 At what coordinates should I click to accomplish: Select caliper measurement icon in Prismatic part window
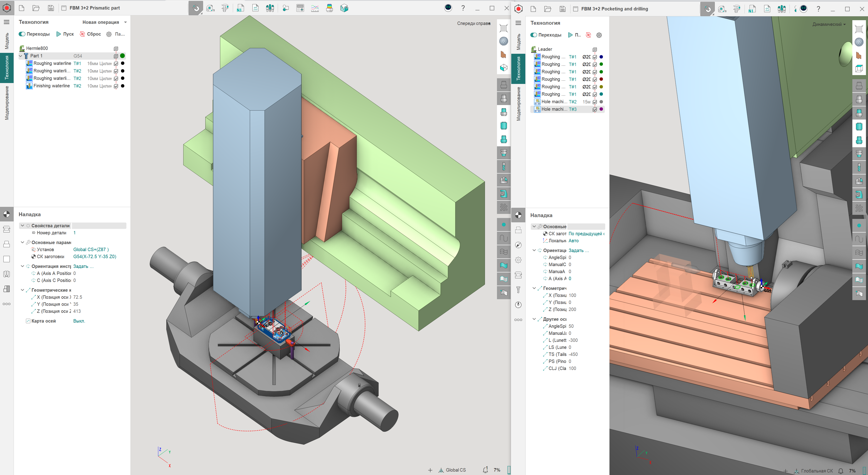(225, 8)
